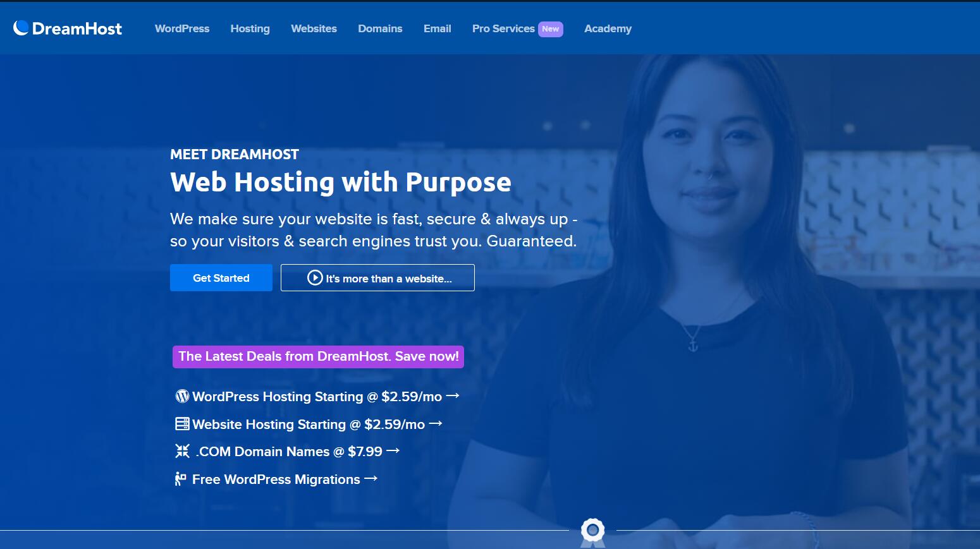
Task: Click the DreamHost moon logo icon
Action: [x=21, y=28]
